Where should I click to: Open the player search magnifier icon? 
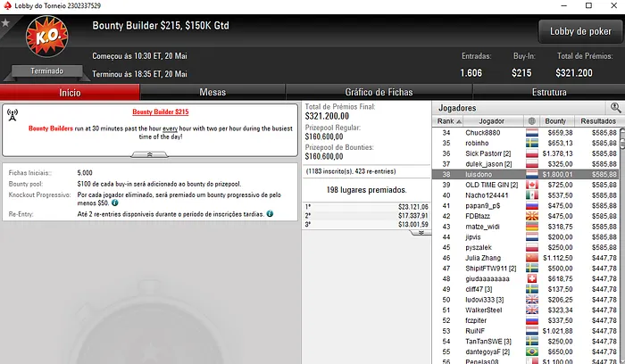tap(615, 108)
